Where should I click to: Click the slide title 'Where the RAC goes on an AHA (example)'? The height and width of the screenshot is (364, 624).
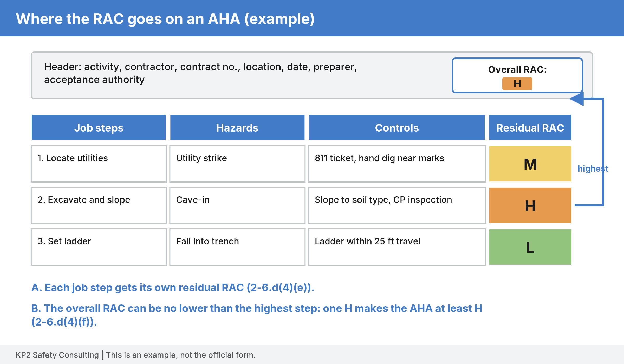(165, 19)
